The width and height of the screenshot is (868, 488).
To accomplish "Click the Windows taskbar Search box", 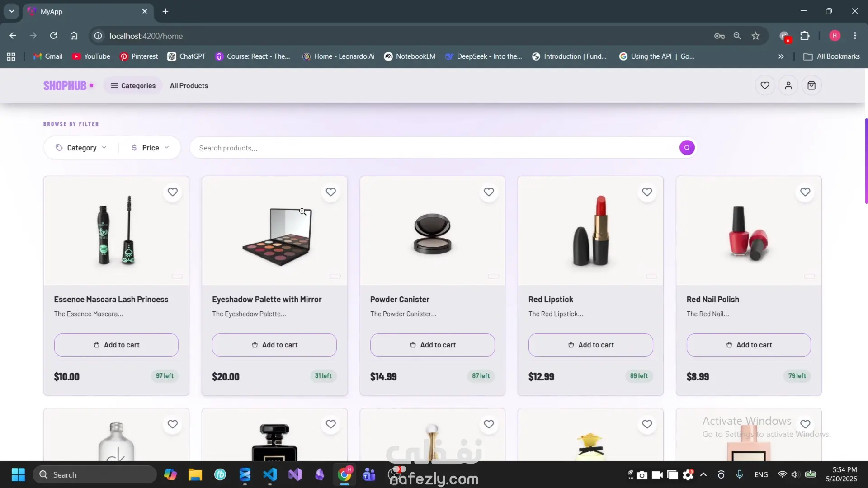I will (95, 474).
